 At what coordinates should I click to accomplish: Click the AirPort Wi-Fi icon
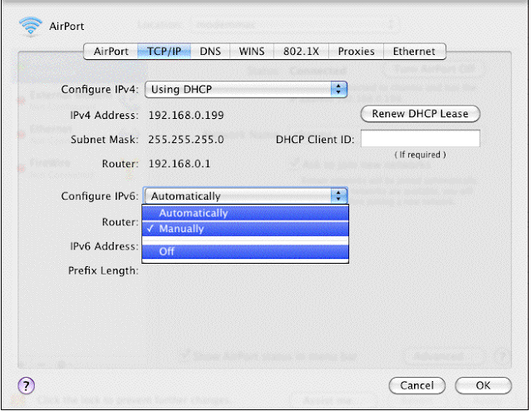31,27
